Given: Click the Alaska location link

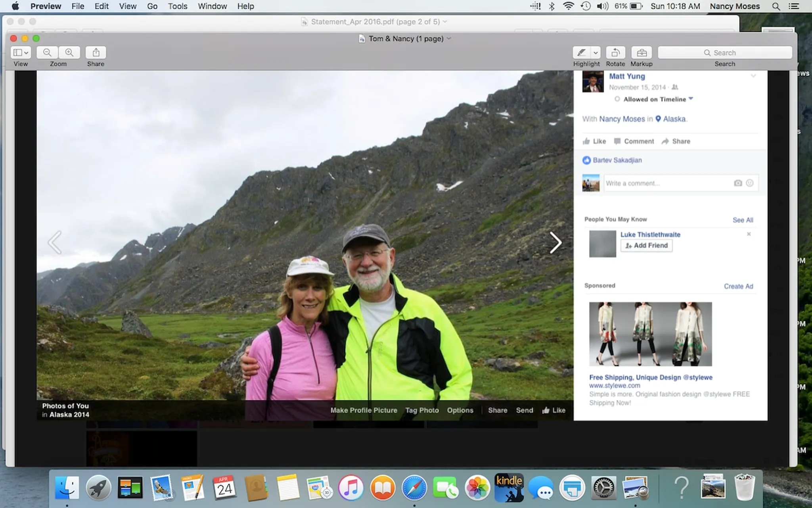Looking at the screenshot, I should pos(674,119).
